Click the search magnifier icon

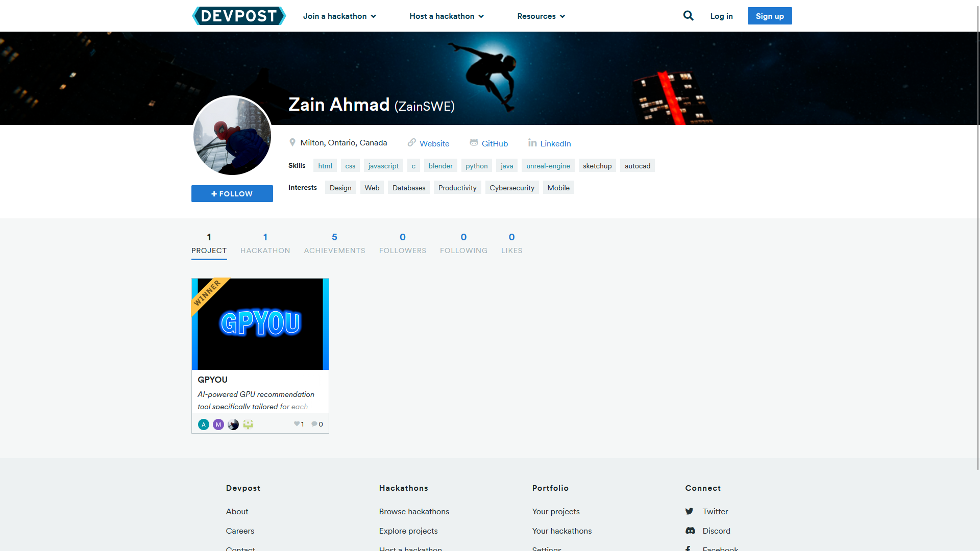688,16
